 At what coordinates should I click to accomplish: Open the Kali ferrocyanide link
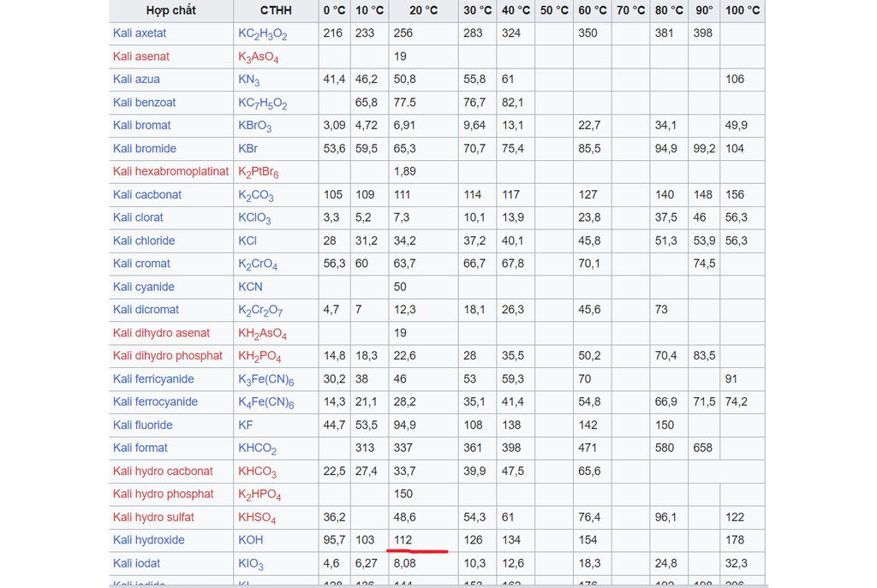(155, 402)
